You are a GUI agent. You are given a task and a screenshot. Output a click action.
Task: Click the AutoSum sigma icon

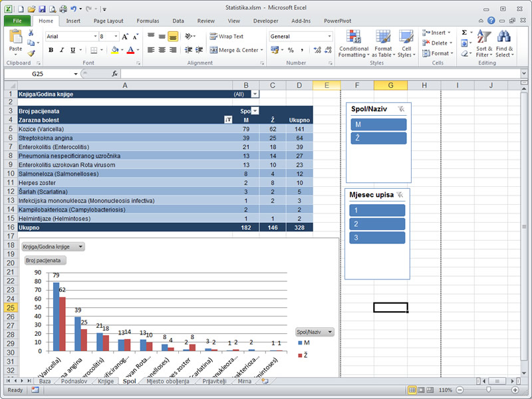pos(464,33)
